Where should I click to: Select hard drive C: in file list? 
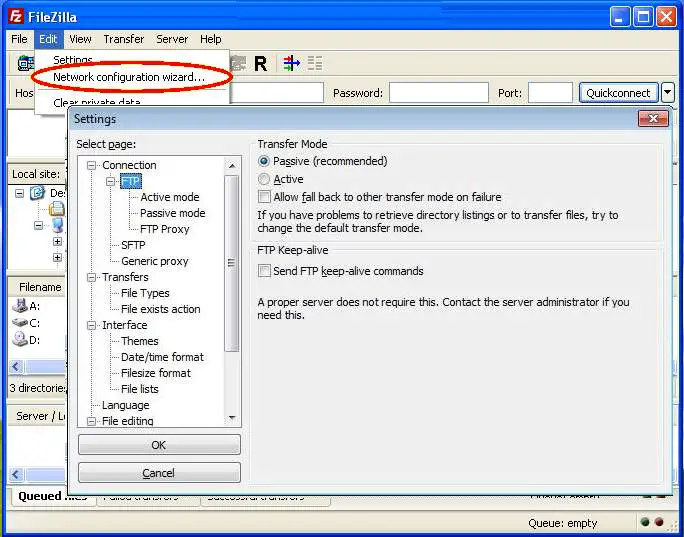[20, 323]
